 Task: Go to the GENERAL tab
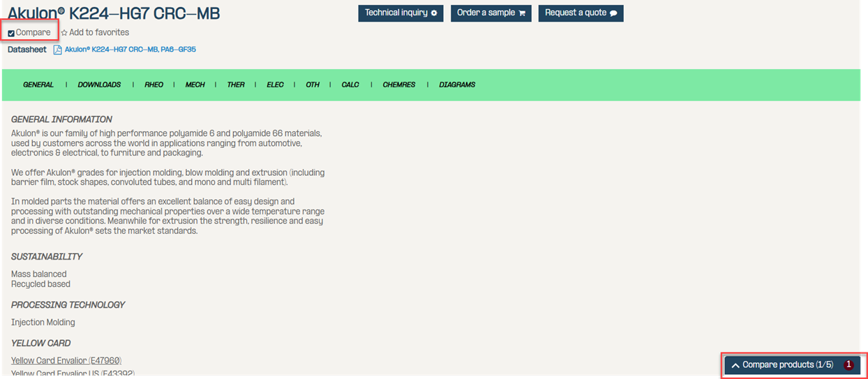[38, 84]
